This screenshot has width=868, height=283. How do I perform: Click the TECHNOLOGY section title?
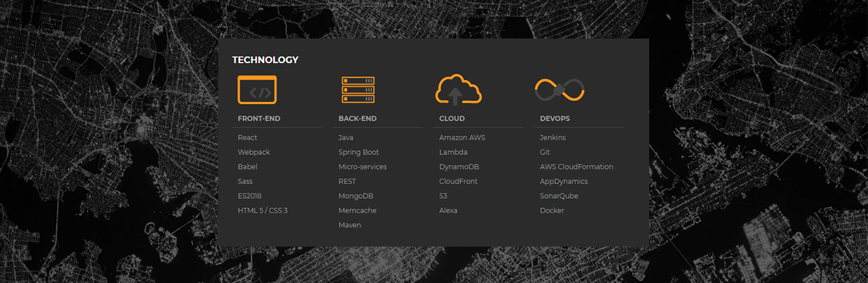[x=265, y=60]
